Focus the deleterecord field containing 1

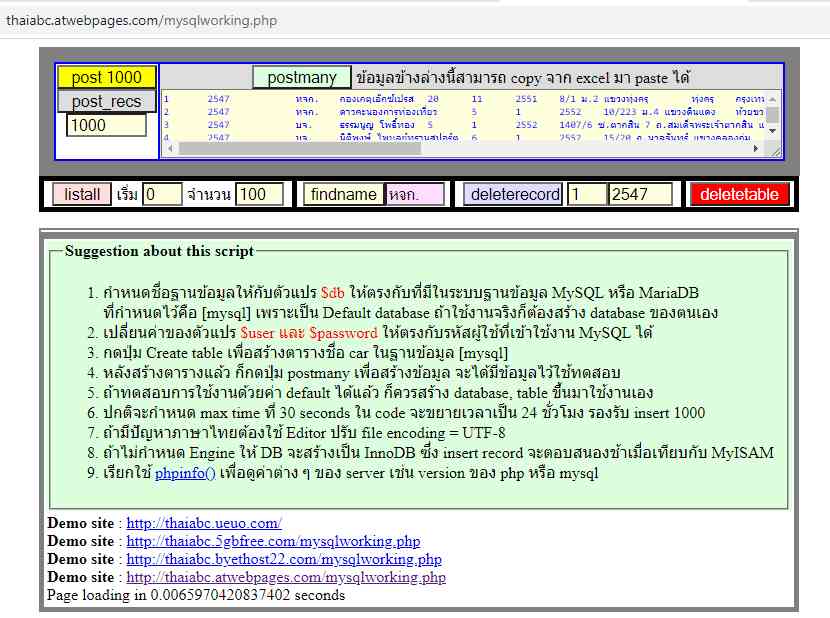point(586,194)
